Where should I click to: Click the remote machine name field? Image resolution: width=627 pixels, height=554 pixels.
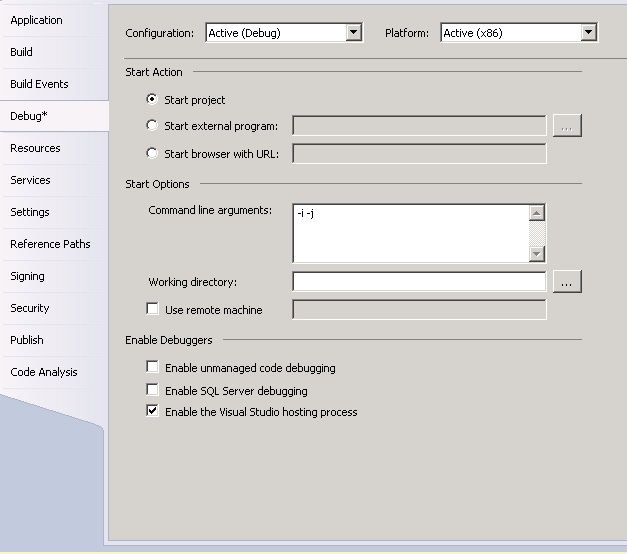click(x=419, y=310)
